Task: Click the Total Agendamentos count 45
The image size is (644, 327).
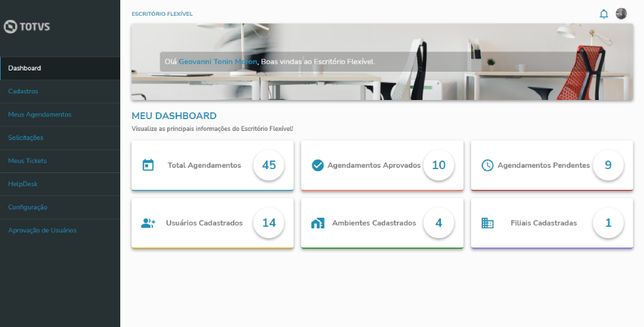Action: (x=269, y=165)
